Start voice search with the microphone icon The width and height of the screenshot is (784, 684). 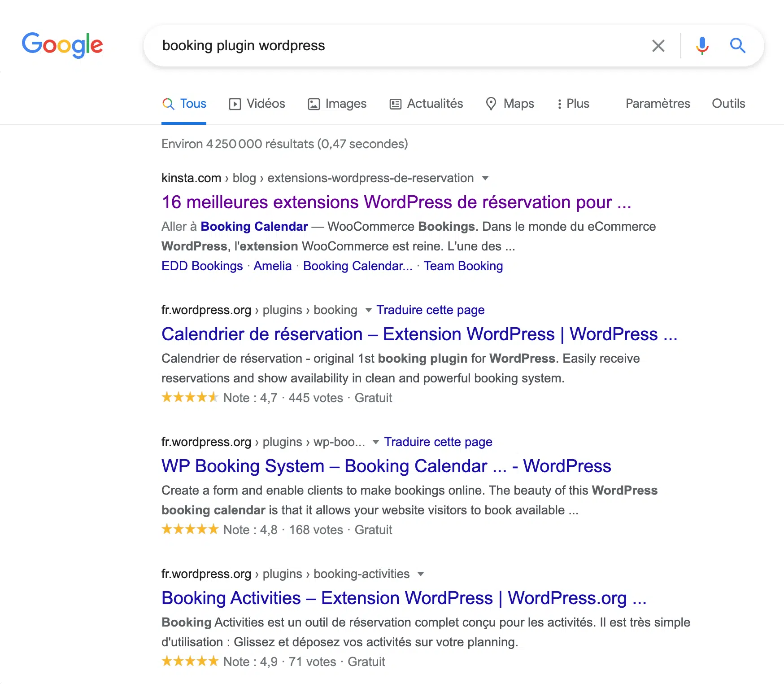tap(702, 46)
